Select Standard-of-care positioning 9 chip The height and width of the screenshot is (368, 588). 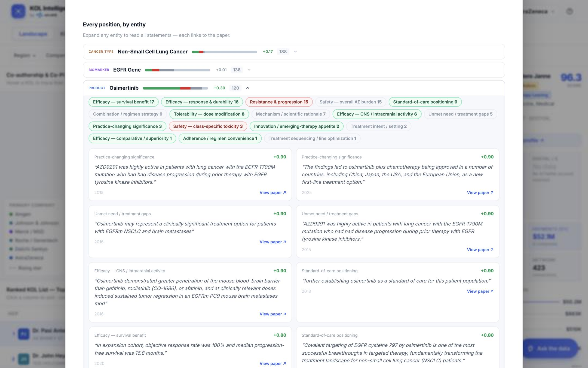tap(425, 102)
